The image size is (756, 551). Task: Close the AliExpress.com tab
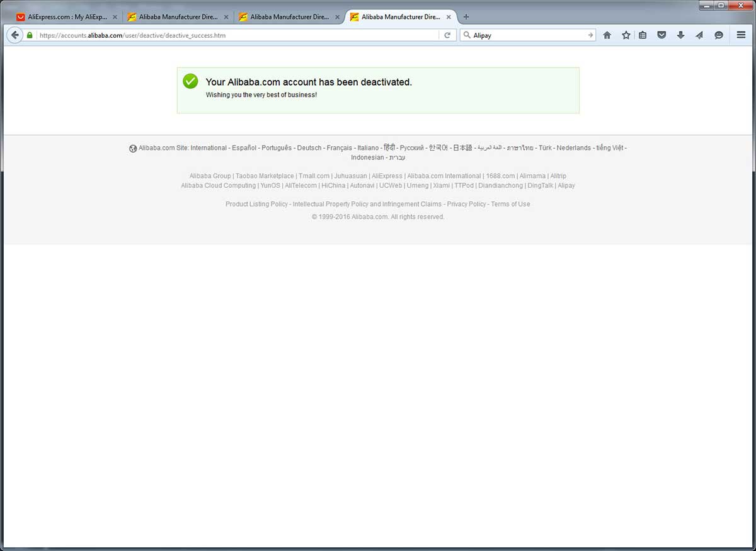[115, 17]
